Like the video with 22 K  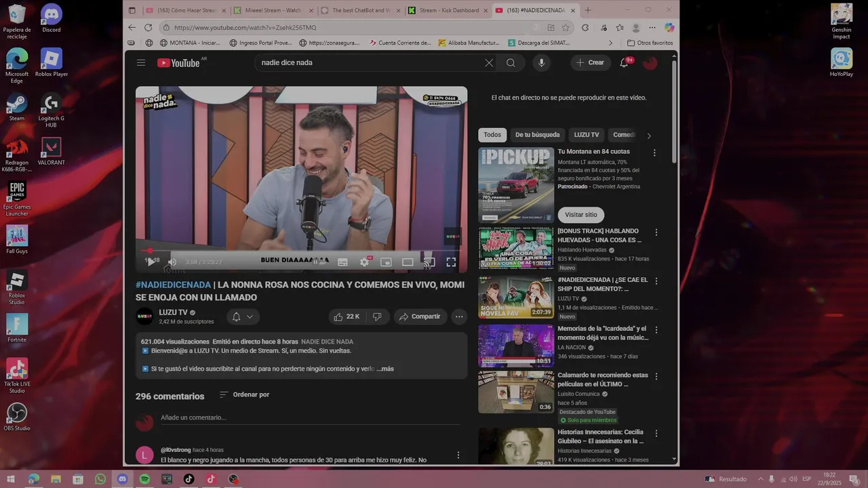coord(347,317)
